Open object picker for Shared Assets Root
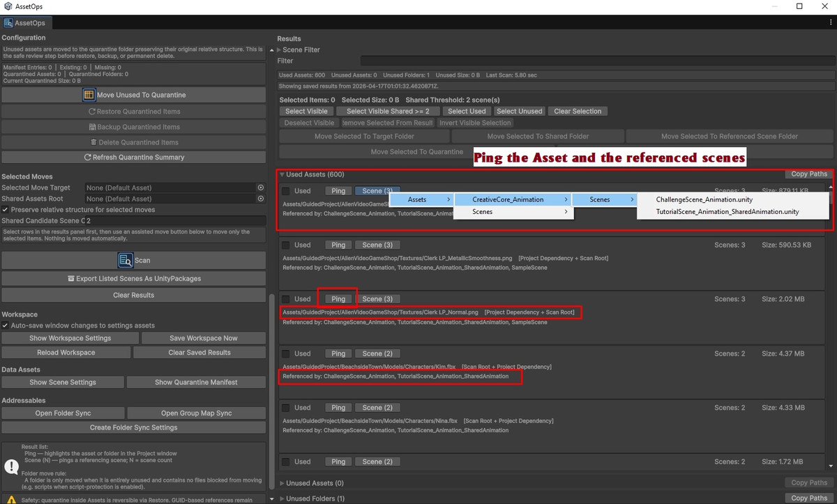This screenshot has width=837, height=504. [261, 199]
